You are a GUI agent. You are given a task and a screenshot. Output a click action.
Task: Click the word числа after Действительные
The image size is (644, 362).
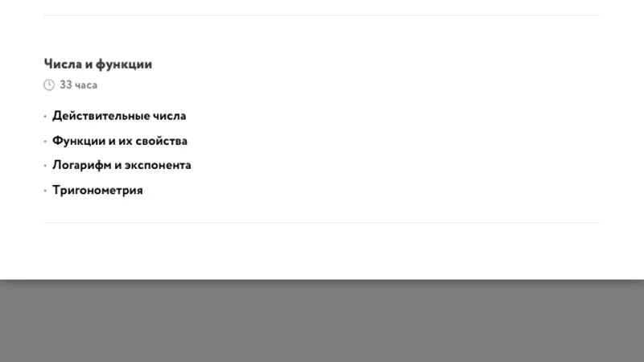[169, 116]
